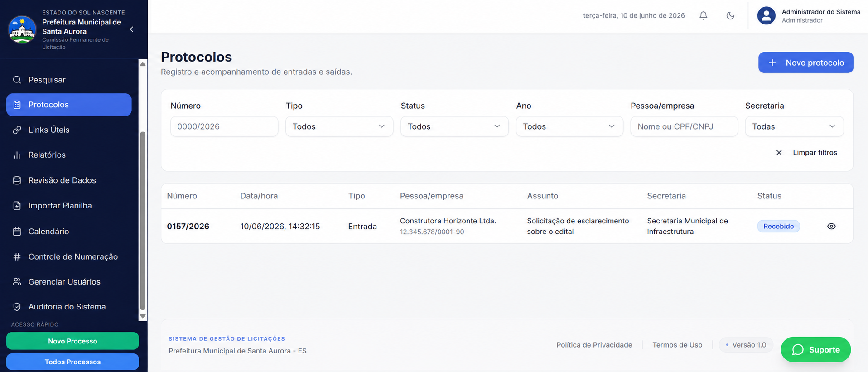This screenshot has height=372, width=868.
Task: Click the Prefeitura municipal crest logo
Action: pyautogui.click(x=22, y=29)
